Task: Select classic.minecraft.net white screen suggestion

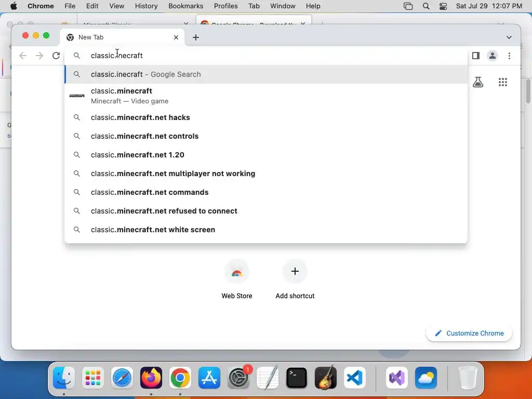Action: pyautogui.click(x=266, y=229)
